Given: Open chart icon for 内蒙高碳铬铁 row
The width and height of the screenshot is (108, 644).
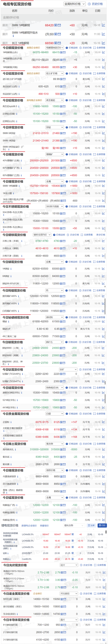Looking at the screenshot, I should click(x=103, y=476).
